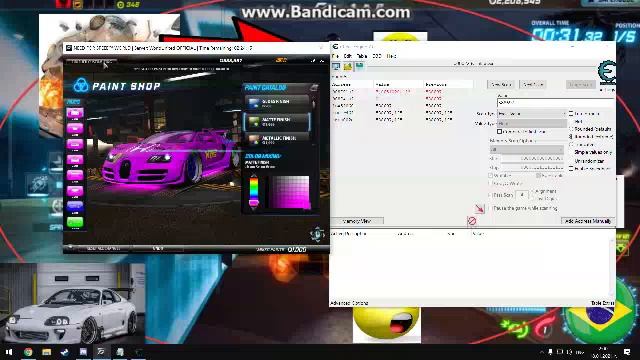Toggle Pause the game while scanning
640x360 pixels.
coord(491,208)
